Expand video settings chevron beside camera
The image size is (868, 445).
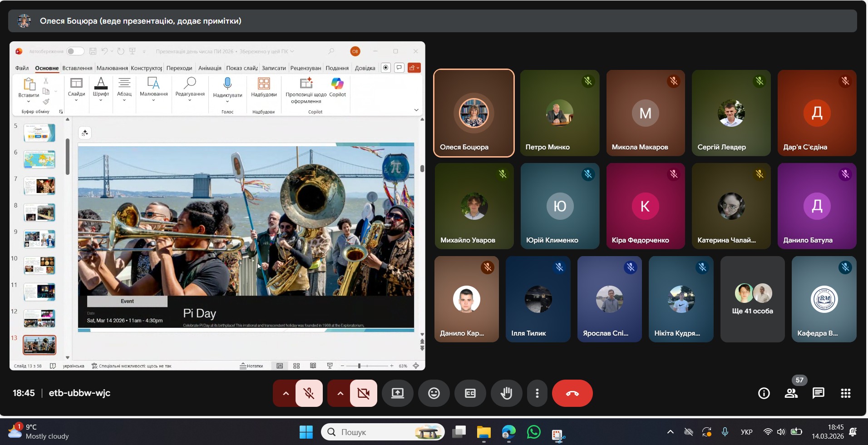(x=340, y=393)
